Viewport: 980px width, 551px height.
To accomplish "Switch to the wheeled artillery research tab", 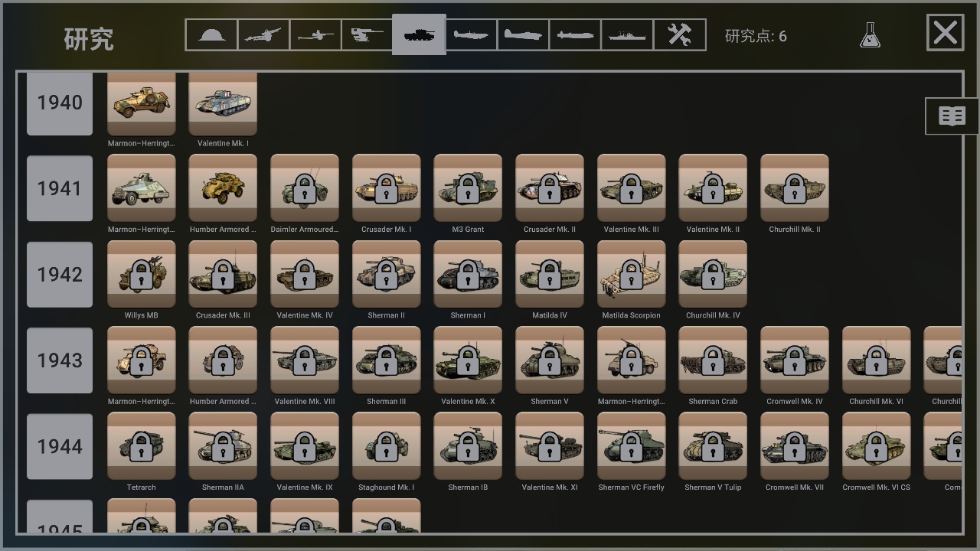I will point(263,35).
